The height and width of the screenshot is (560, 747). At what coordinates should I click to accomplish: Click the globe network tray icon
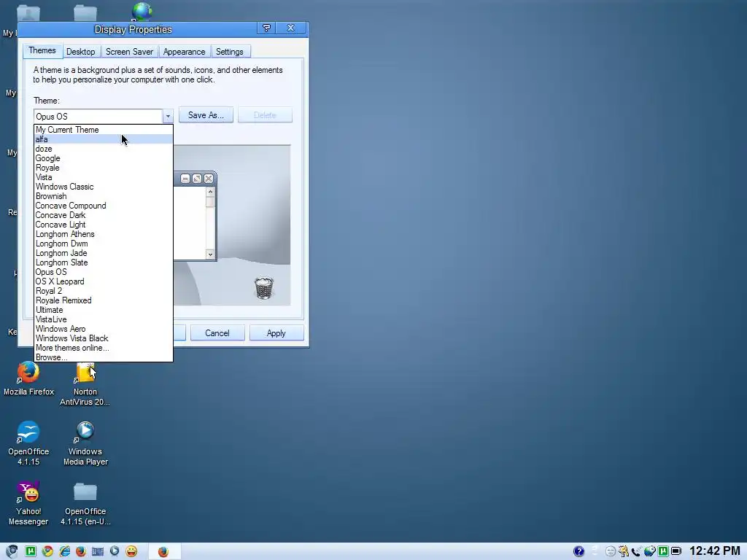649,551
